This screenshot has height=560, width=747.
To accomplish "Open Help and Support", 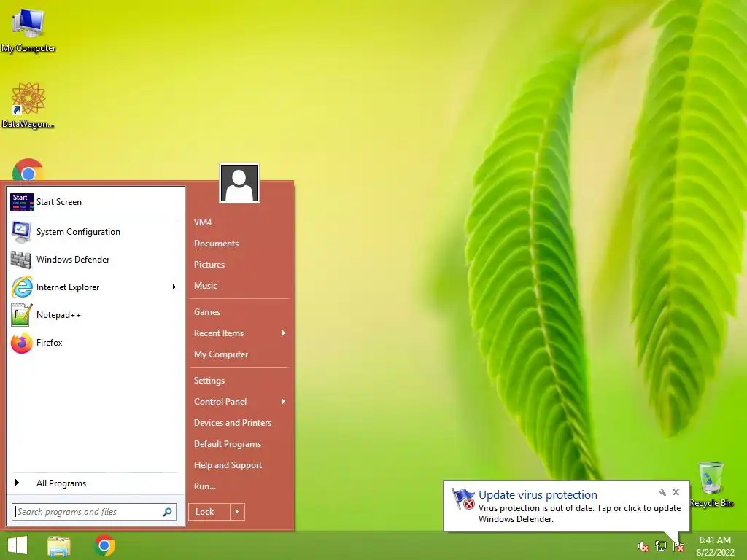I will (228, 465).
